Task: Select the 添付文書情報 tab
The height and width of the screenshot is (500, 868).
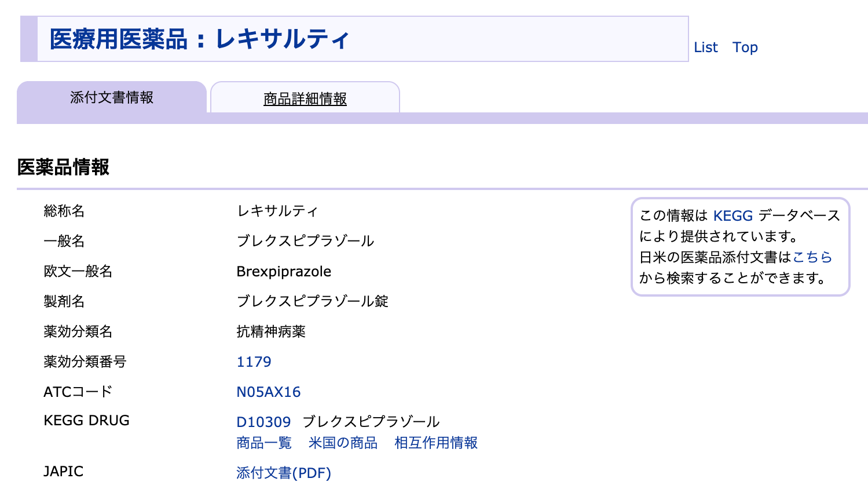Action: point(112,97)
